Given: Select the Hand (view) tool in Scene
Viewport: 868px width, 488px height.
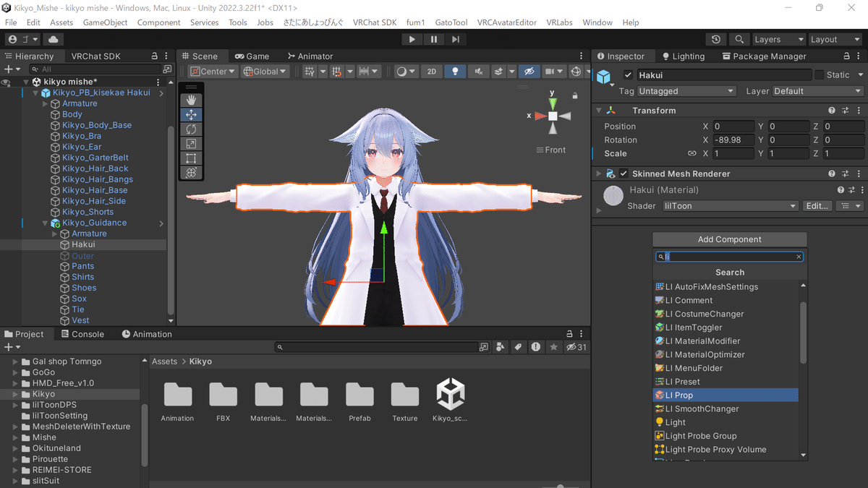Looking at the screenshot, I should pyautogui.click(x=191, y=100).
